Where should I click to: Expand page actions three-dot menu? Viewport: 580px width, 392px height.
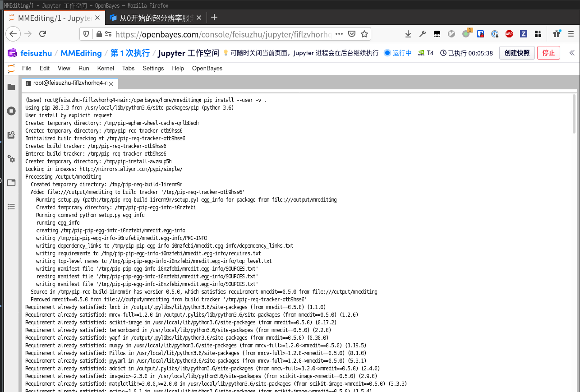pos(339,34)
